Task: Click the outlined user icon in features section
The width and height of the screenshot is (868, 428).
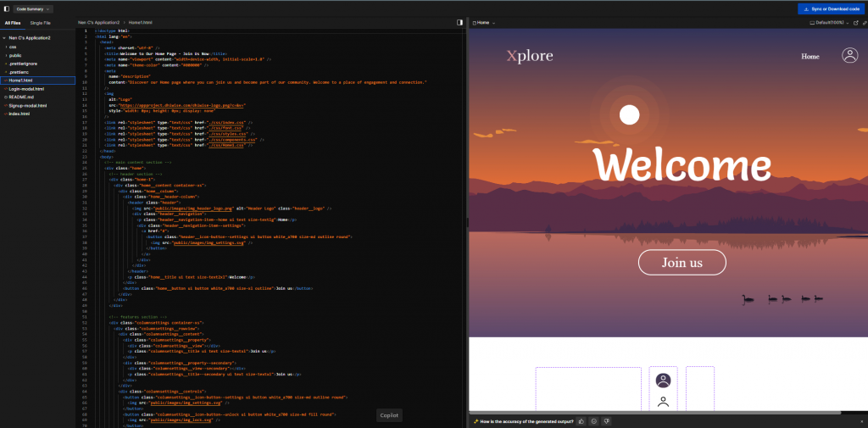Action: [x=663, y=403]
